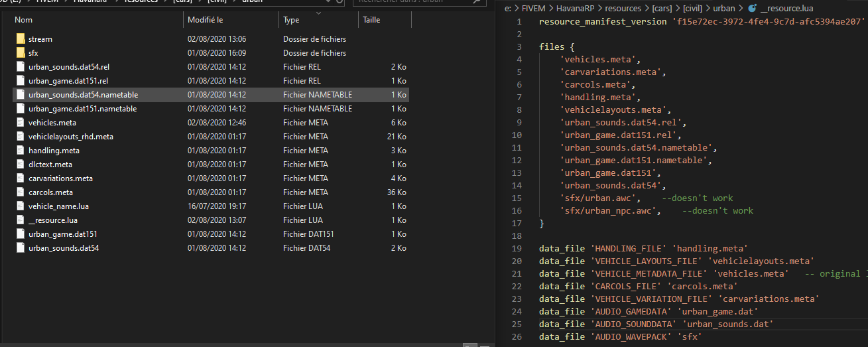Click file icon of urban_game.dat151.rel
This screenshot has width=868, height=347.
(x=20, y=81)
